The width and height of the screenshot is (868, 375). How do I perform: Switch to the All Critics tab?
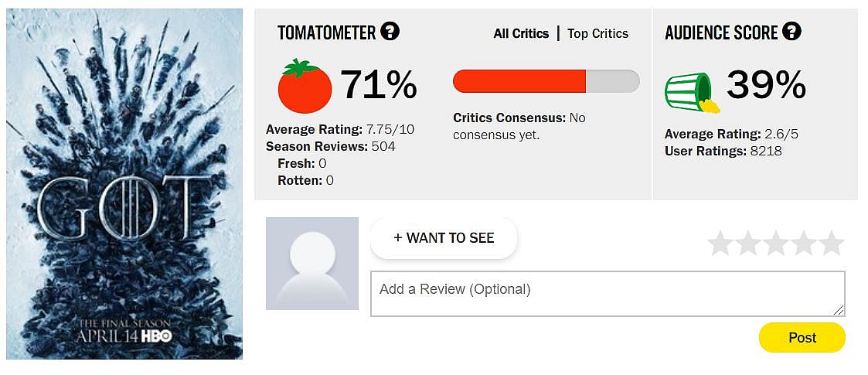[521, 33]
